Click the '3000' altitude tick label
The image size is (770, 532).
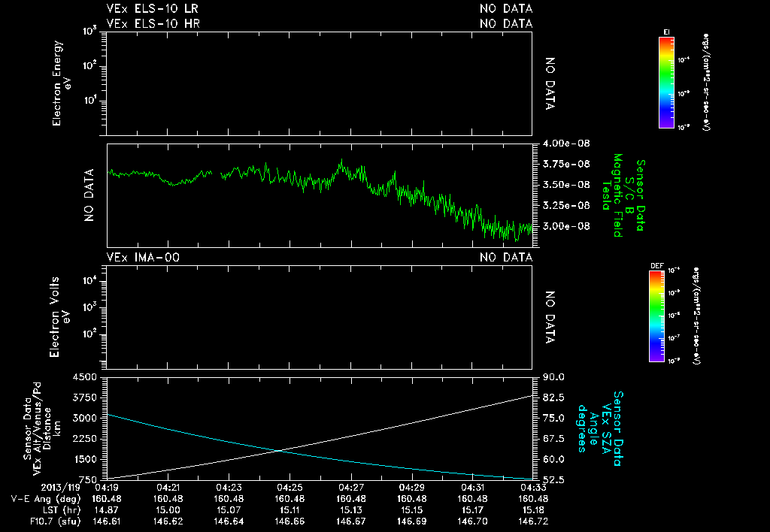(x=84, y=418)
